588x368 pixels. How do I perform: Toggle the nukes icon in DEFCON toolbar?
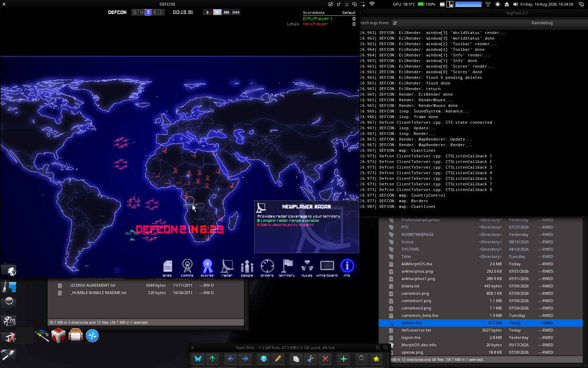[307, 268]
